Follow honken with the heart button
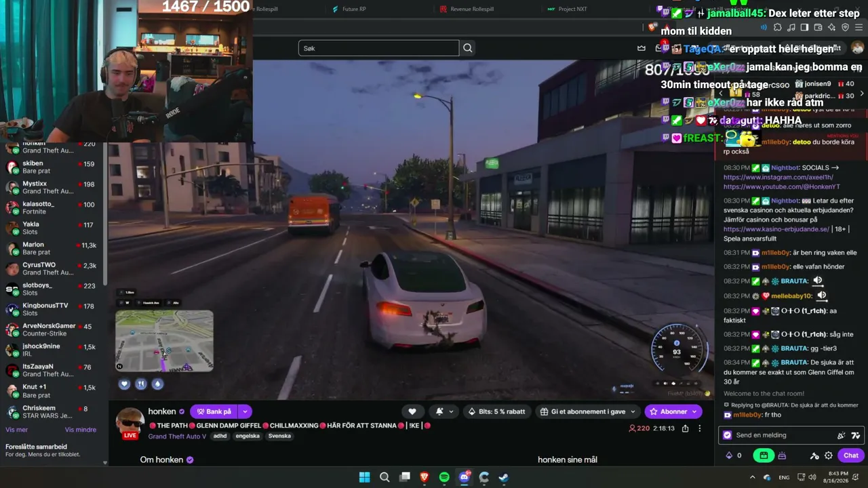This screenshot has height=488, width=868. click(412, 411)
